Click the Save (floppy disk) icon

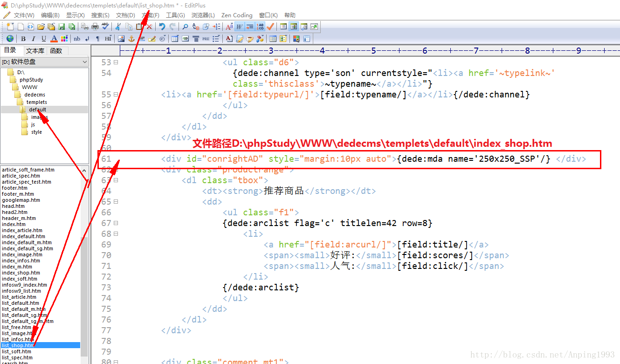(62, 27)
